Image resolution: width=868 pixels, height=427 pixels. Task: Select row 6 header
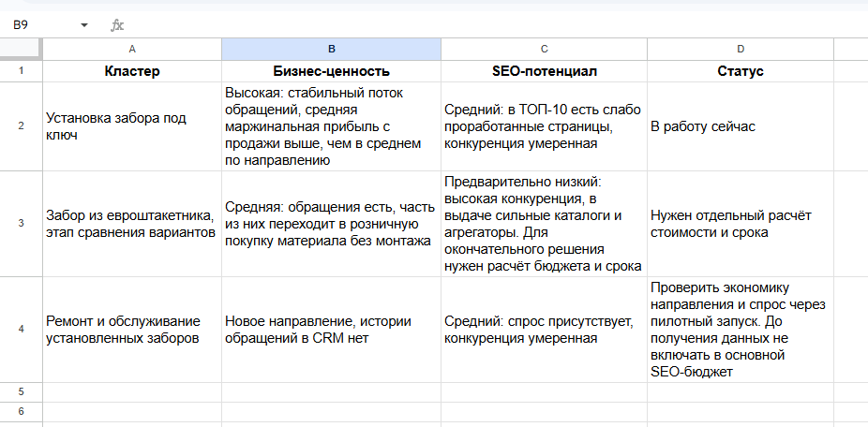pyautogui.click(x=21, y=411)
